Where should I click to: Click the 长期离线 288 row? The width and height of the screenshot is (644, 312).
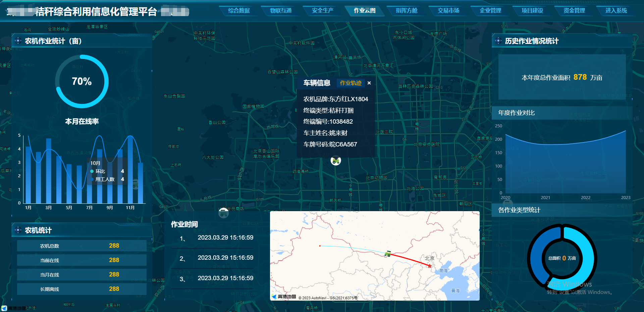82,289
